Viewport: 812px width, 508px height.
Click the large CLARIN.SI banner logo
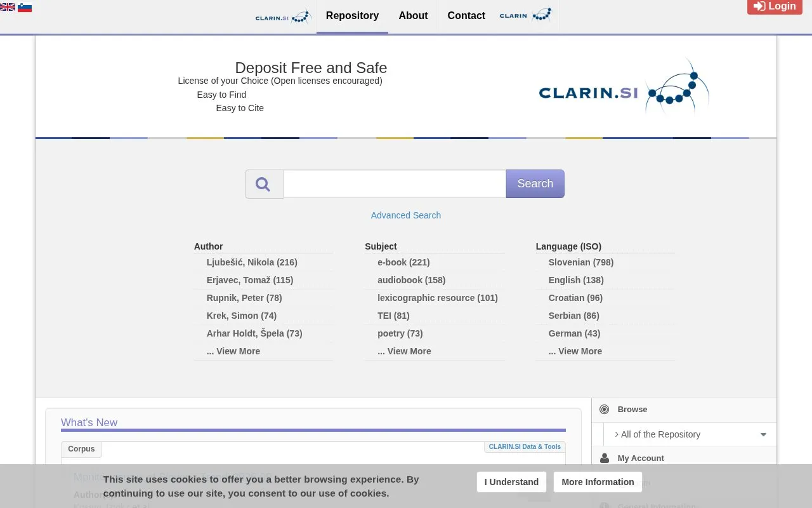624,86
